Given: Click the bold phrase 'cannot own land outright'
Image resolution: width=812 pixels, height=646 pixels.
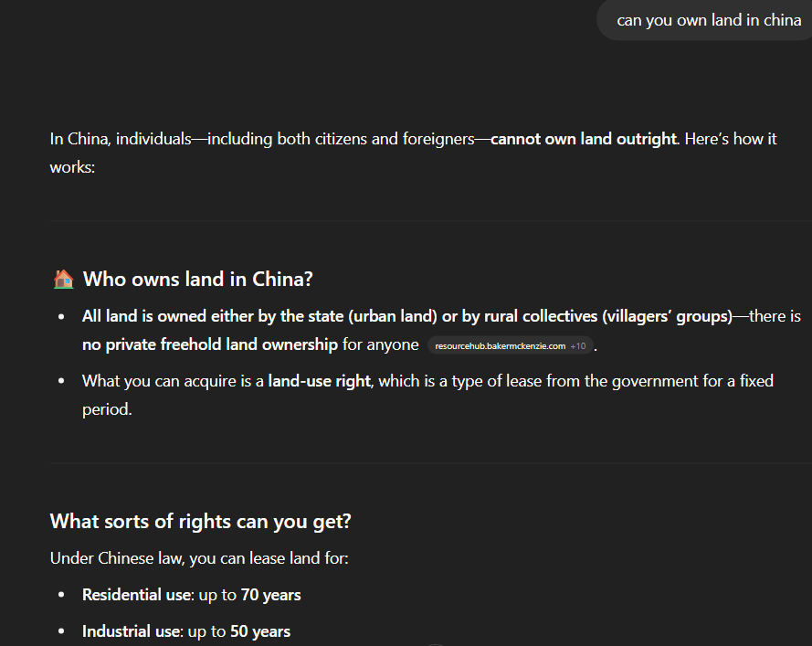Looking at the screenshot, I should click(584, 139).
